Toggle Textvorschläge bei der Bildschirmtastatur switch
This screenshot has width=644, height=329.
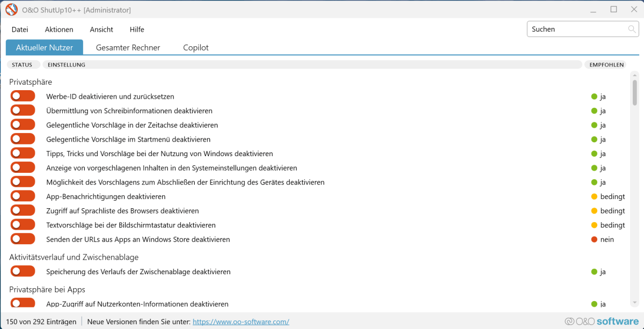[x=23, y=224]
